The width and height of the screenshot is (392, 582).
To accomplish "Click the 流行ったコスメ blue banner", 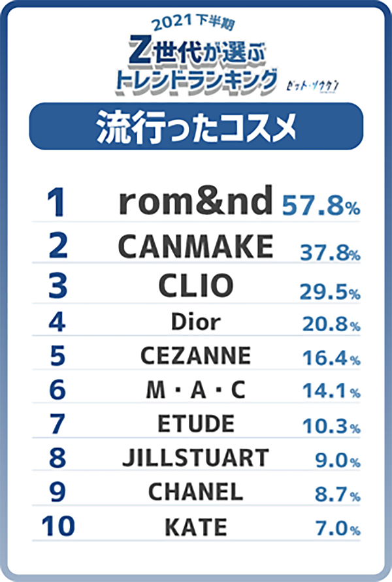I will 196,127.
